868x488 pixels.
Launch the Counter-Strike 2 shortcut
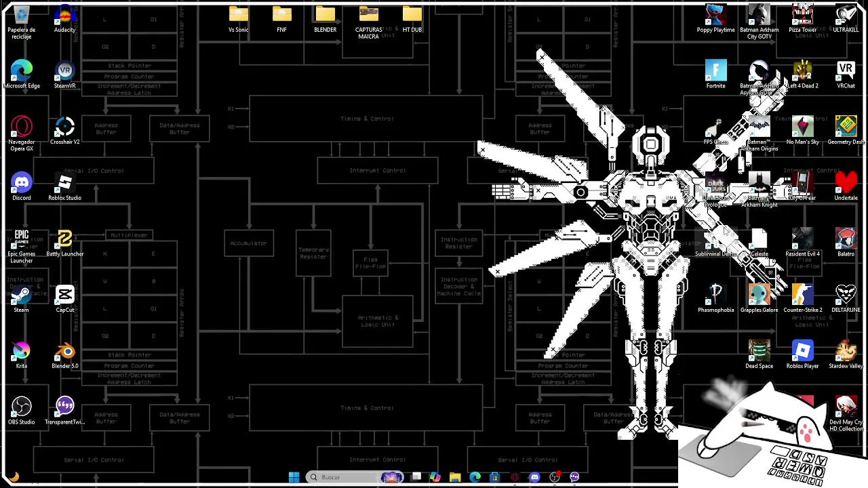click(x=803, y=298)
